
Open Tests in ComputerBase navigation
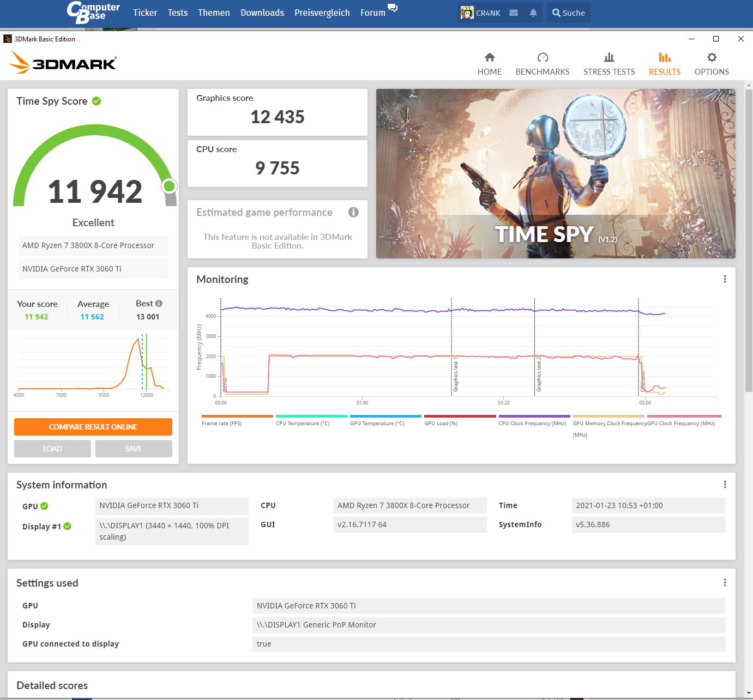click(178, 13)
